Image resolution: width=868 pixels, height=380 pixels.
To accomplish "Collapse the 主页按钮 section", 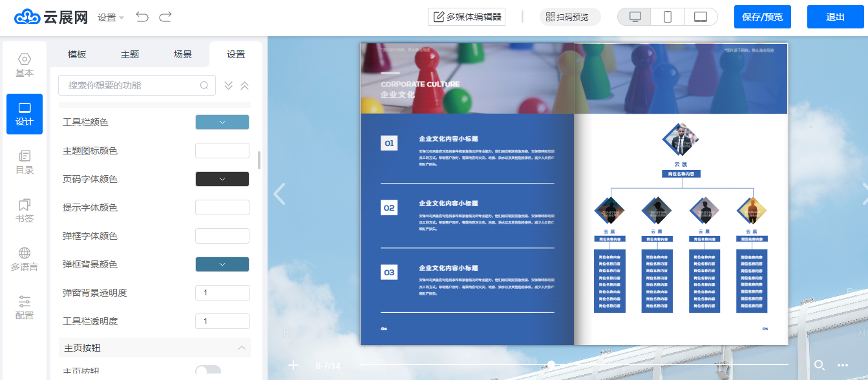I will click(x=242, y=348).
